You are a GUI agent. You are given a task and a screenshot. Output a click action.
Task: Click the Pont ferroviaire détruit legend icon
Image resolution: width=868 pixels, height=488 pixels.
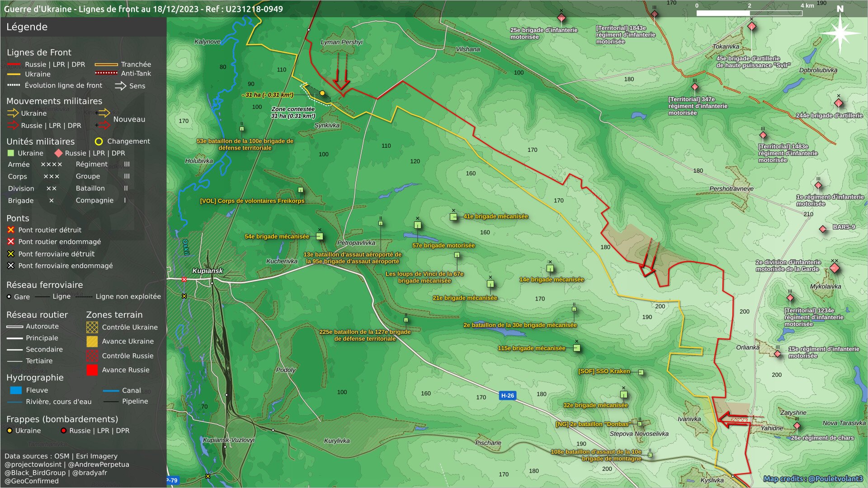(x=11, y=254)
